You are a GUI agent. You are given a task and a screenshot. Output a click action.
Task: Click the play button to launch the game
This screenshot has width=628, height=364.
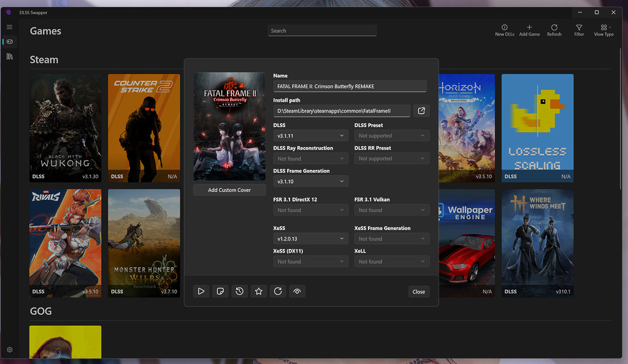pyautogui.click(x=201, y=292)
